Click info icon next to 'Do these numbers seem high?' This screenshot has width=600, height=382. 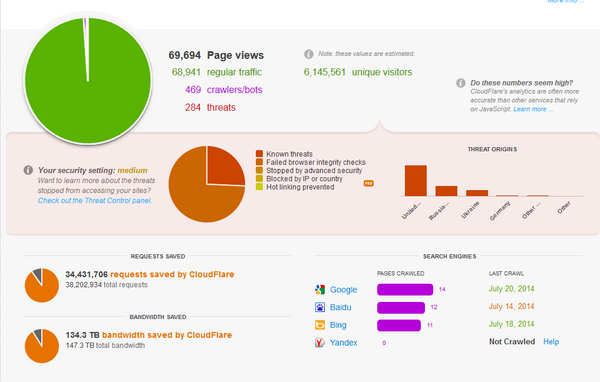point(461,83)
